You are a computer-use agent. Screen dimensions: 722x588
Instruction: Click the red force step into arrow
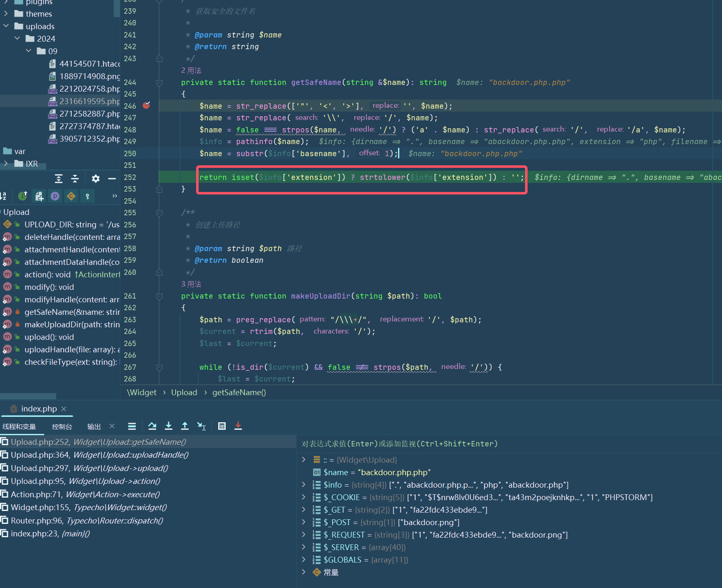pyautogui.click(x=238, y=426)
